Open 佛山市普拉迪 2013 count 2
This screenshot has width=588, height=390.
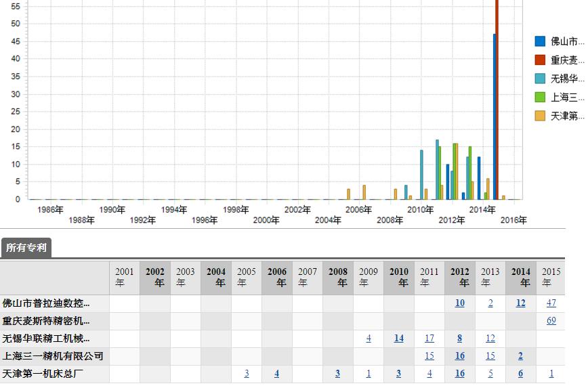click(490, 303)
